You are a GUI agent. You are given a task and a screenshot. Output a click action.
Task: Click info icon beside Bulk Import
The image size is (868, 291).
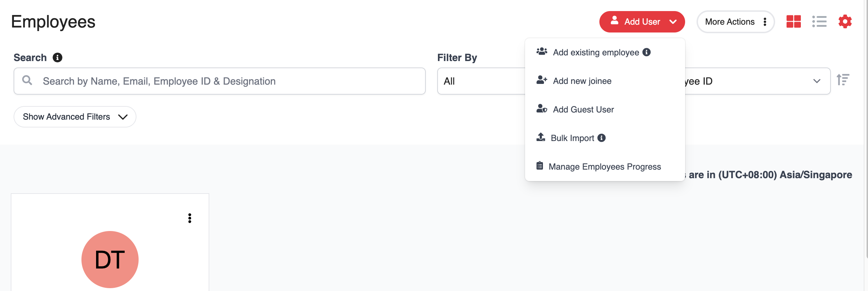602,138
